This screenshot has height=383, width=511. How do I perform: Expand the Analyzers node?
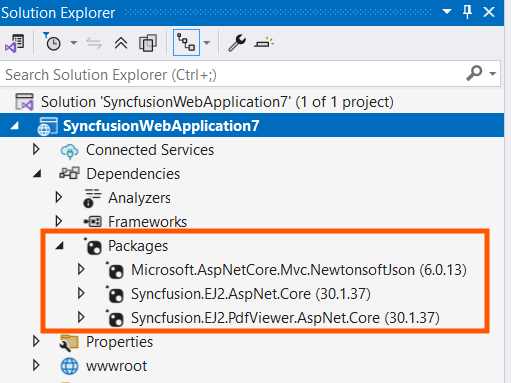click(59, 198)
